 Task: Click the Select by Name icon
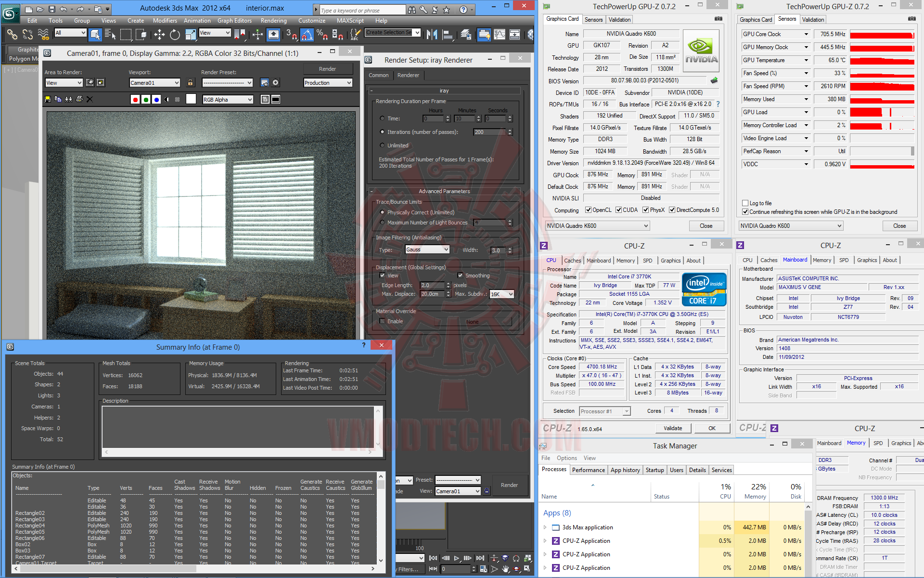pyautogui.click(x=110, y=35)
